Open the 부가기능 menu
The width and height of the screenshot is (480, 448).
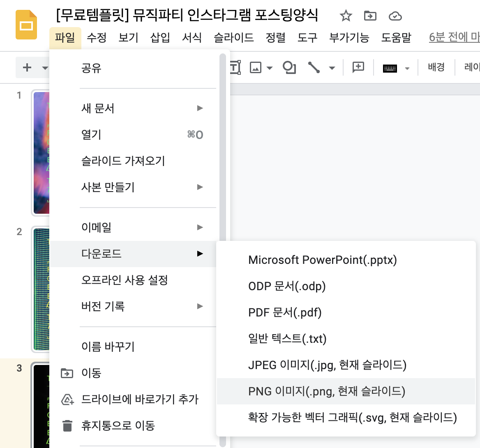click(349, 38)
